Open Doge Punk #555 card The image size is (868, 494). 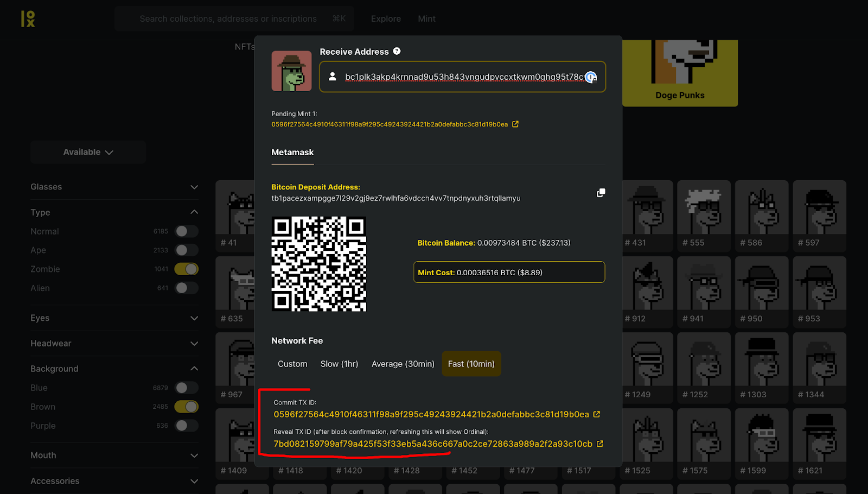(x=704, y=216)
